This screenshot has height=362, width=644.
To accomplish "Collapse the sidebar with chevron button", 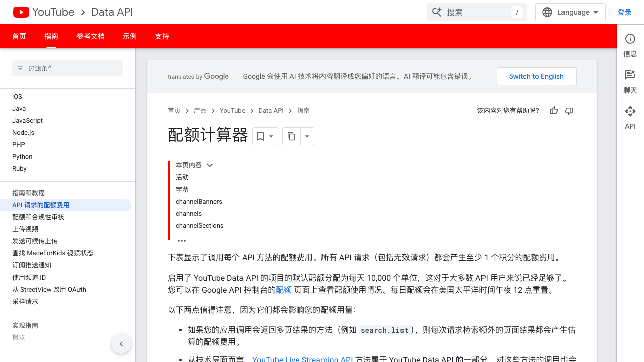I will [121, 344].
